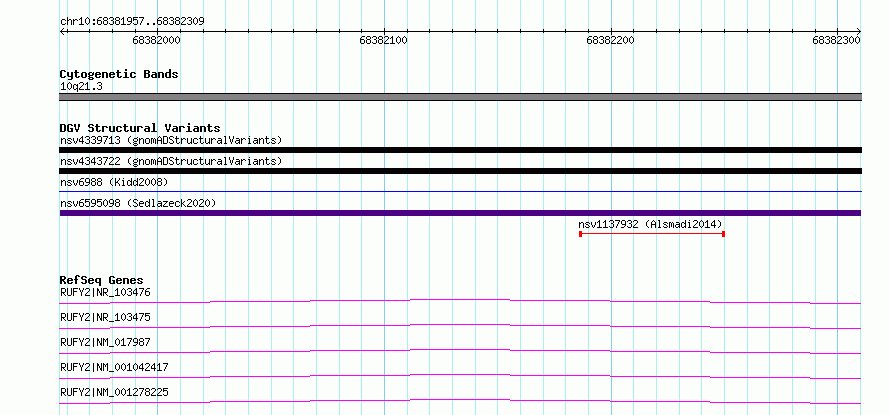
Task: Click the black bar for nsv4339713
Action: 460,150
